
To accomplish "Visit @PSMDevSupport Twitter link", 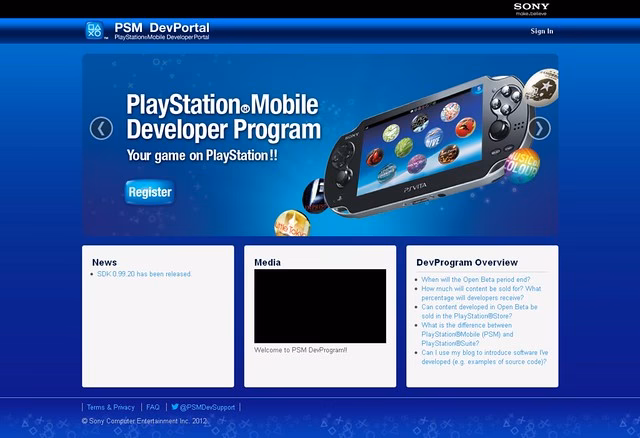I will pos(207,408).
